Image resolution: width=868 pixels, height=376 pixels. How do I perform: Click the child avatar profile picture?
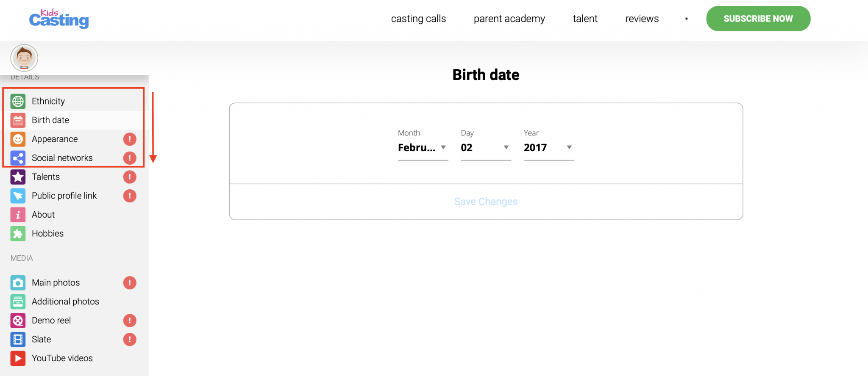pos(24,58)
